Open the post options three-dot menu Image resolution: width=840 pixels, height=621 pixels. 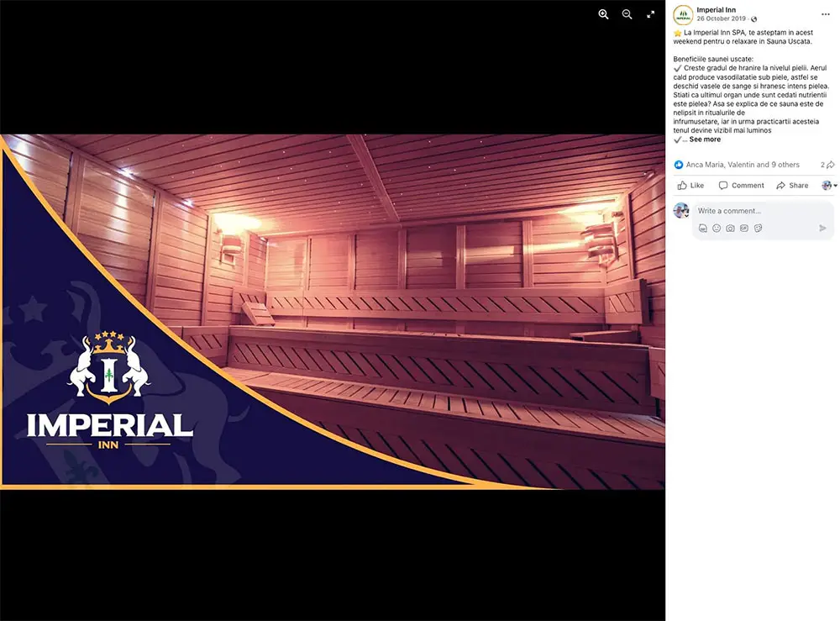[x=825, y=12]
